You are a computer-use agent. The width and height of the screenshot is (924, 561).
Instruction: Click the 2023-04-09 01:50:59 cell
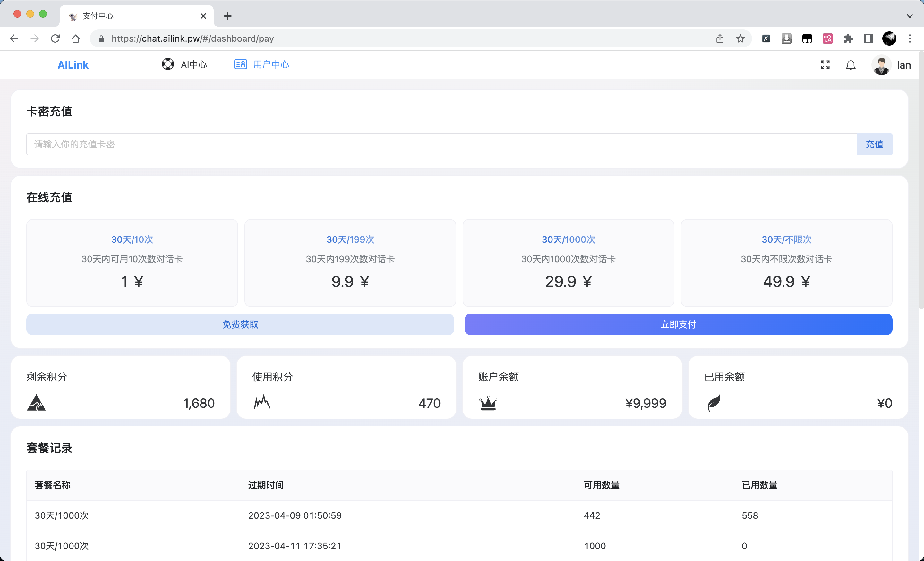295,515
